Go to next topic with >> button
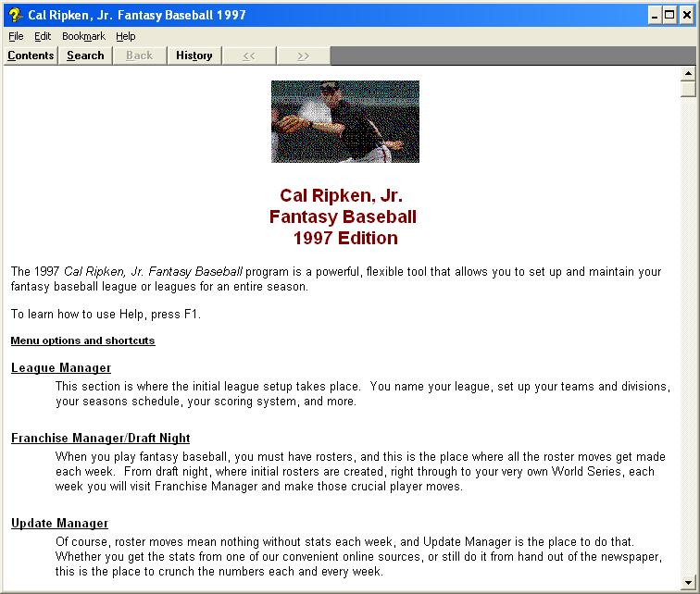The width and height of the screenshot is (700, 594). coord(304,56)
